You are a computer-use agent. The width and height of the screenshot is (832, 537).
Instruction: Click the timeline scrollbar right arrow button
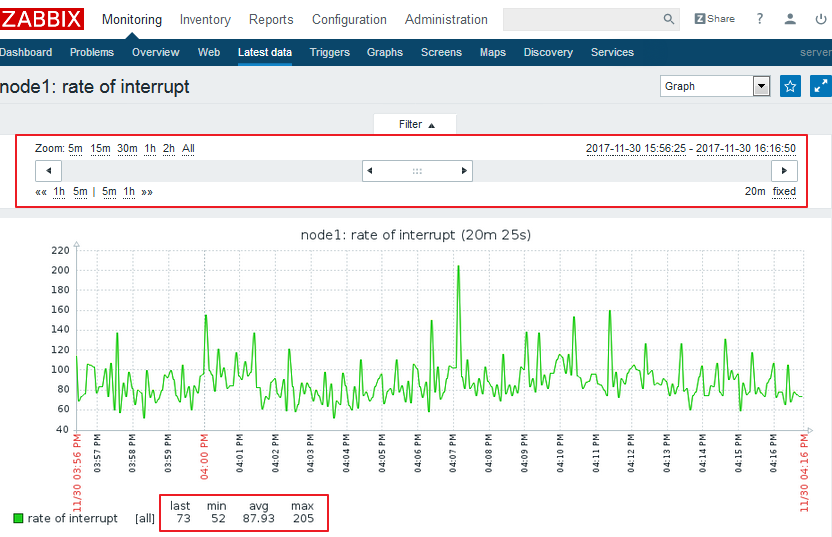tap(783, 171)
